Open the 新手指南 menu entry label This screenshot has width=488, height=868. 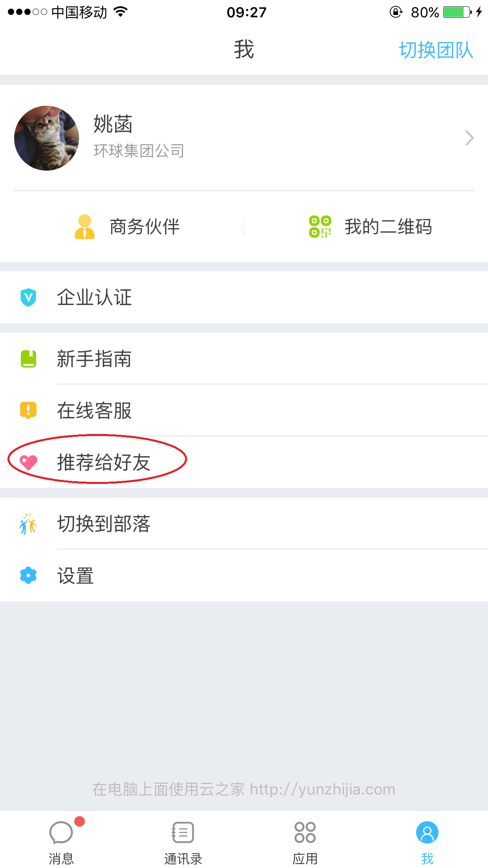pyautogui.click(x=94, y=359)
